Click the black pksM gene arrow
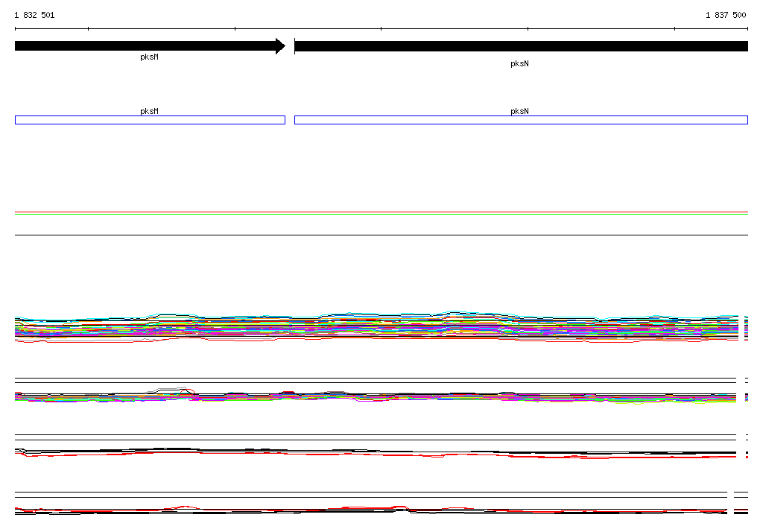This screenshot has height=532, width=763. [150, 46]
